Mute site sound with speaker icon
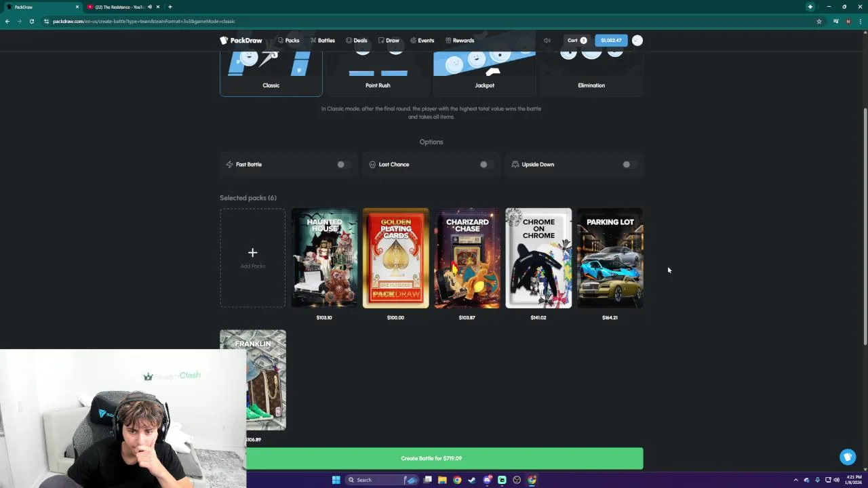Screen dimensions: 868x488 pyautogui.click(x=547, y=40)
